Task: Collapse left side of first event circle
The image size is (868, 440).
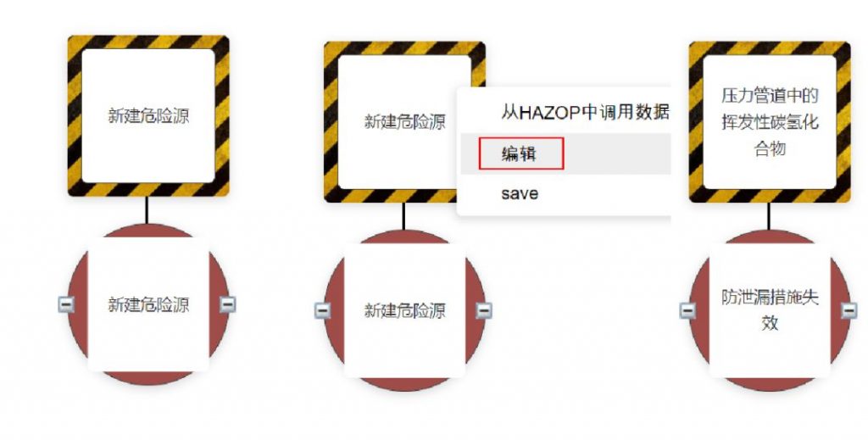Action: (x=66, y=304)
